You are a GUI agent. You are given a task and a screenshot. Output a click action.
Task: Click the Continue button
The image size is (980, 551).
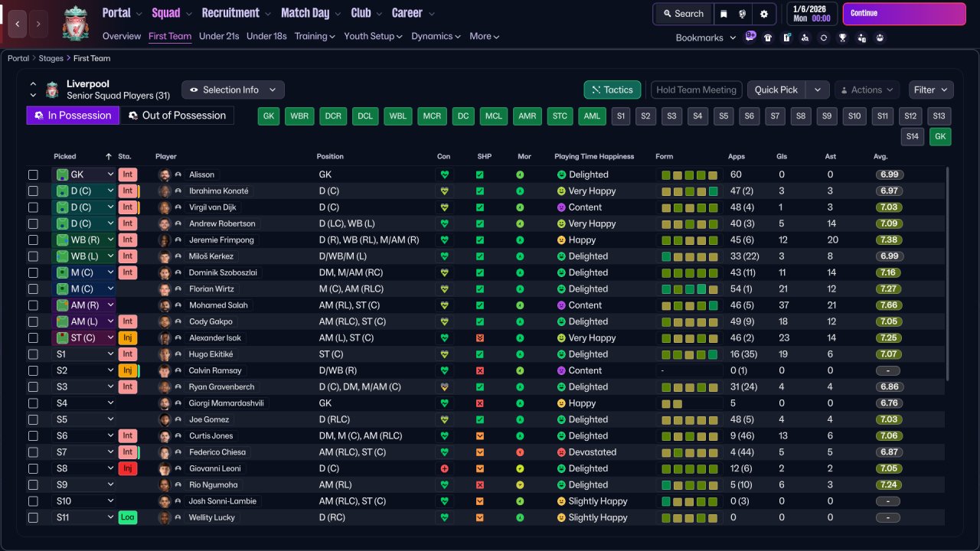click(904, 14)
